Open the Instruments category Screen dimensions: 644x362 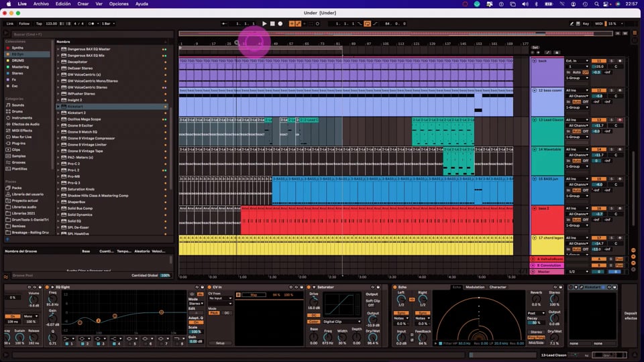(21, 118)
